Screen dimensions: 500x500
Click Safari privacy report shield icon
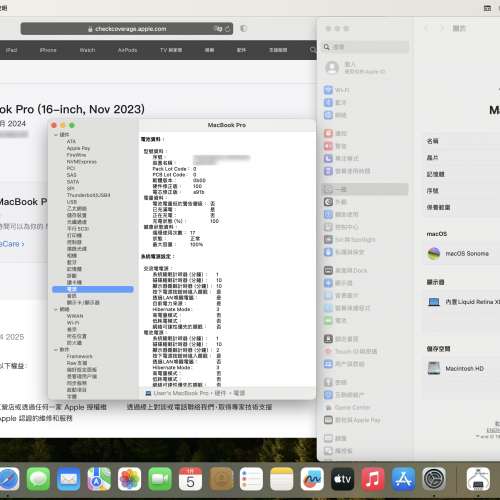244,29
